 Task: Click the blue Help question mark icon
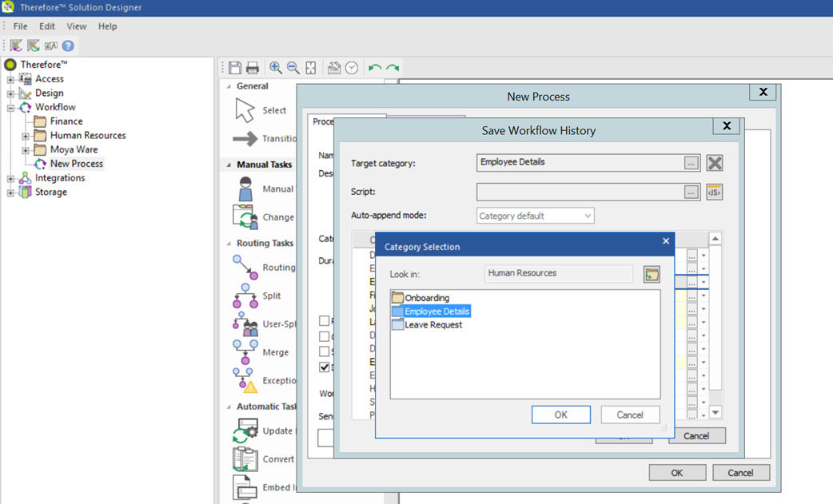click(x=68, y=46)
